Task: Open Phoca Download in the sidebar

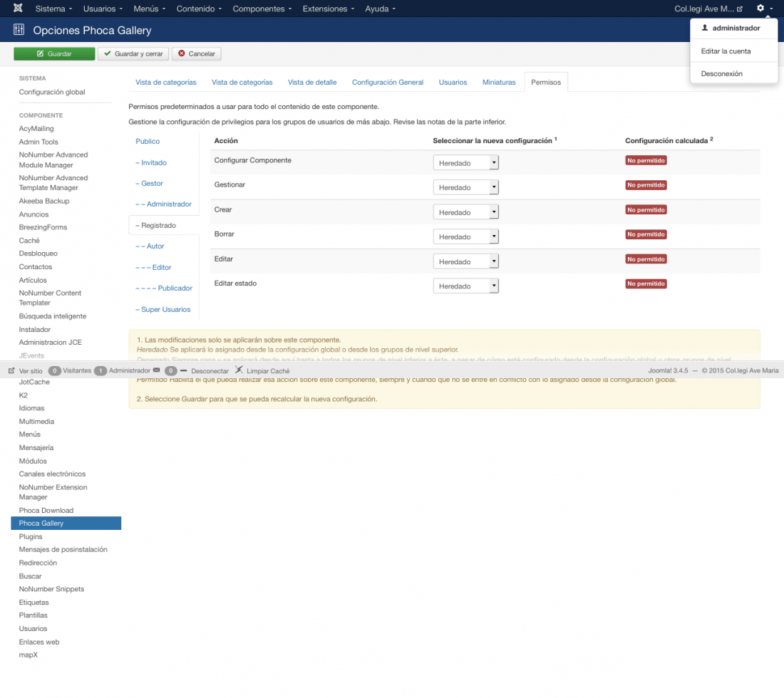Action: click(x=46, y=510)
